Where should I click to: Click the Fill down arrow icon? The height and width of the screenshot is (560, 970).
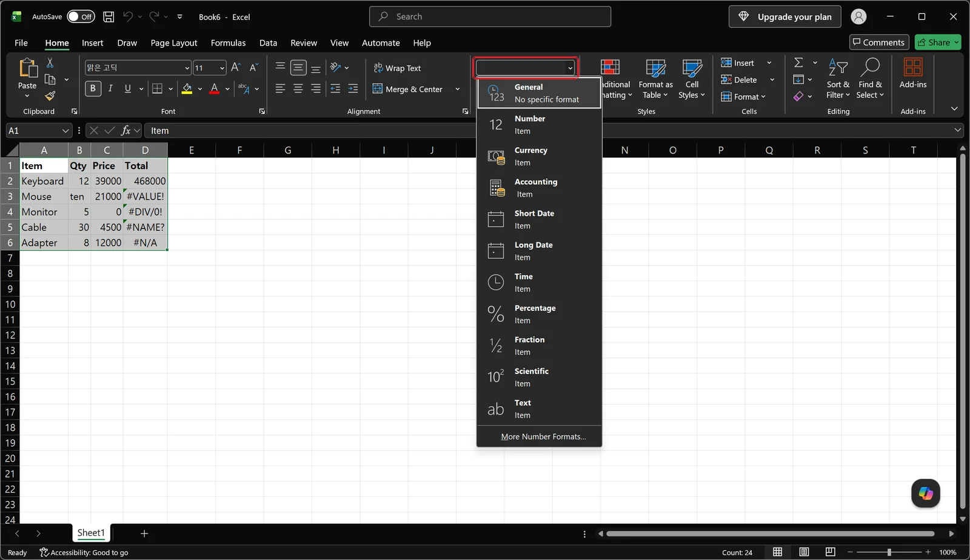pos(799,79)
